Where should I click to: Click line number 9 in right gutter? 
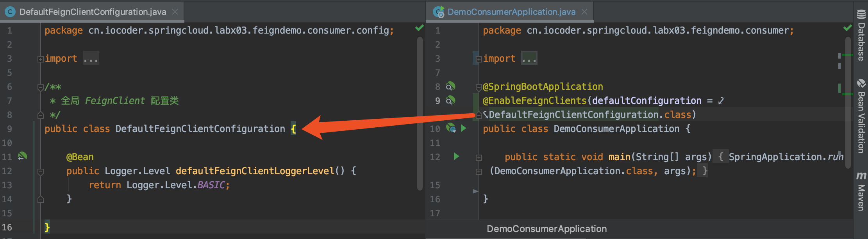(x=438, y=101)
